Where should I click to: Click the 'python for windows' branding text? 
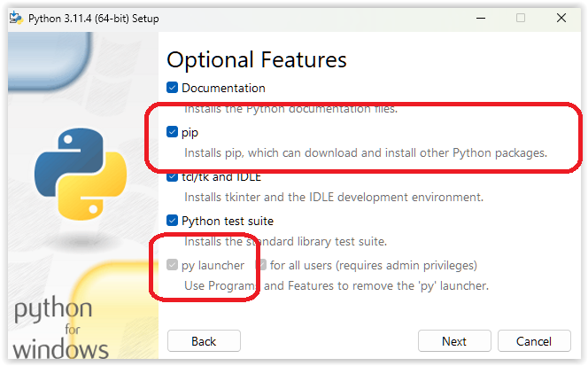[60, 328]
